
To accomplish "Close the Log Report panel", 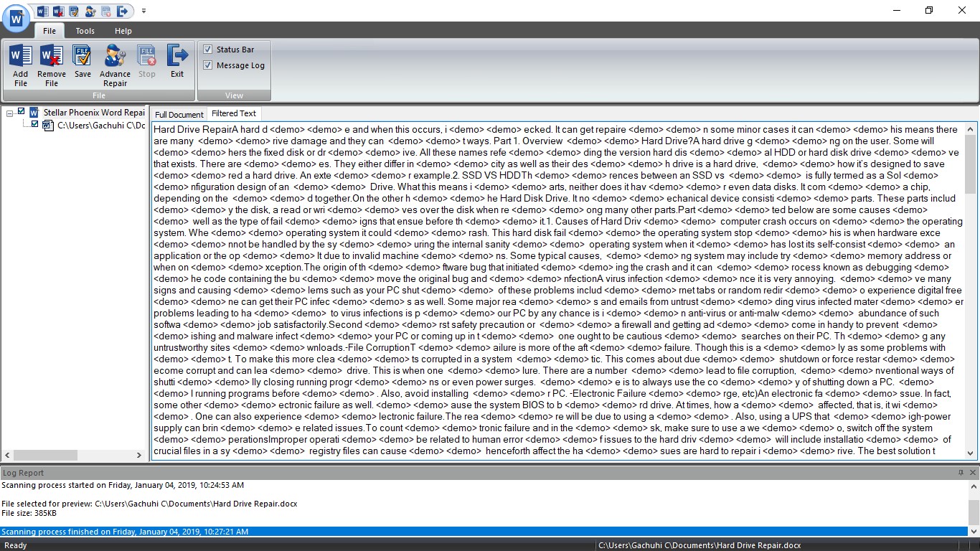I will (973, 472).
